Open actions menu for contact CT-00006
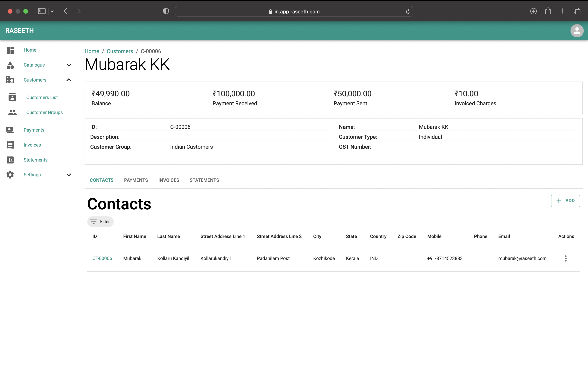This screenshot has height=369, width=588. click(566, 258)
